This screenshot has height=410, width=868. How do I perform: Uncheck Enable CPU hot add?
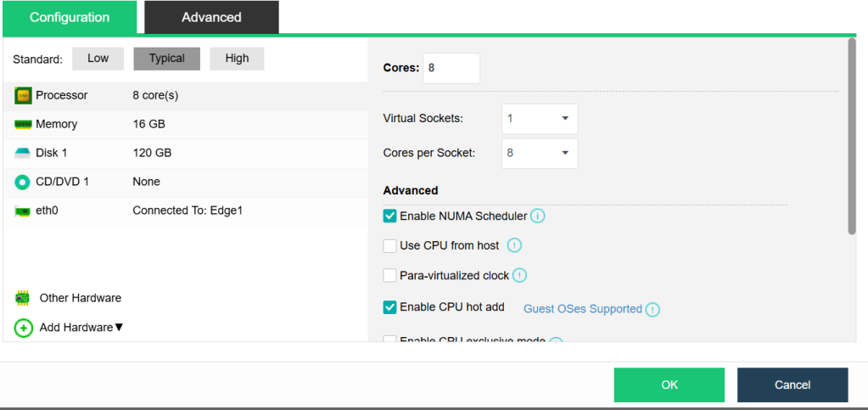(x=390, y=307)
